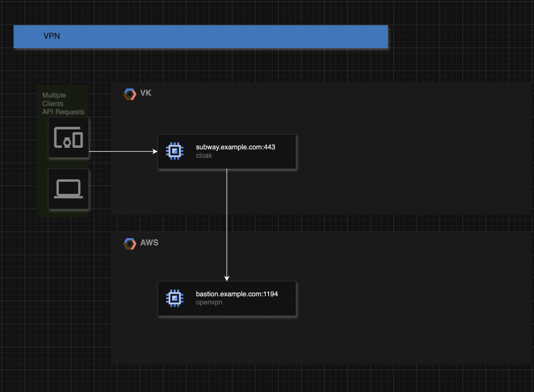Click the cloak label under subway.example.com

click(204, 155)
